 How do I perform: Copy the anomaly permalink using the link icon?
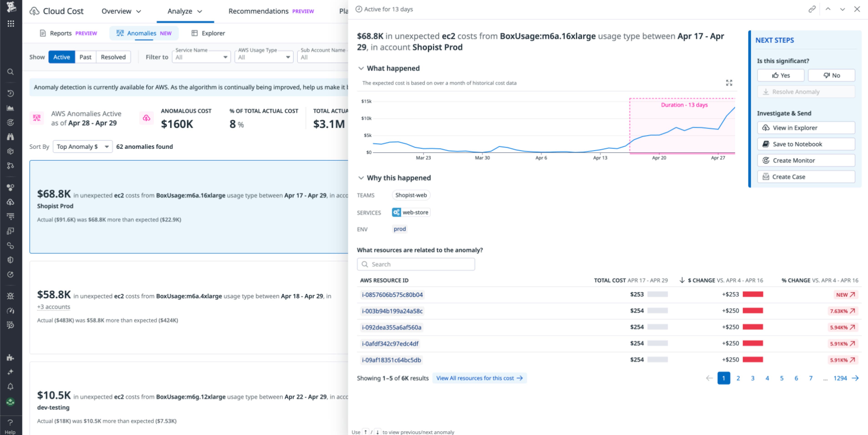812,9
